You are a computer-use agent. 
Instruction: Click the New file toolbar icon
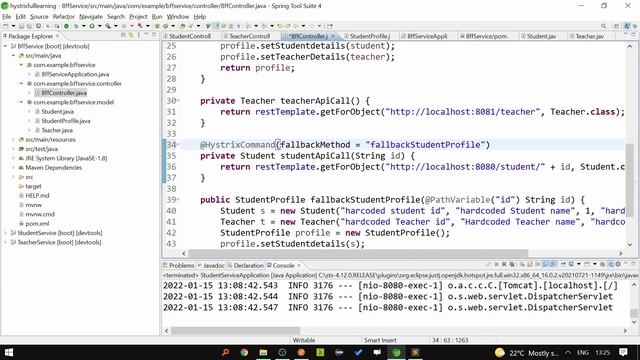coord(5,26)
